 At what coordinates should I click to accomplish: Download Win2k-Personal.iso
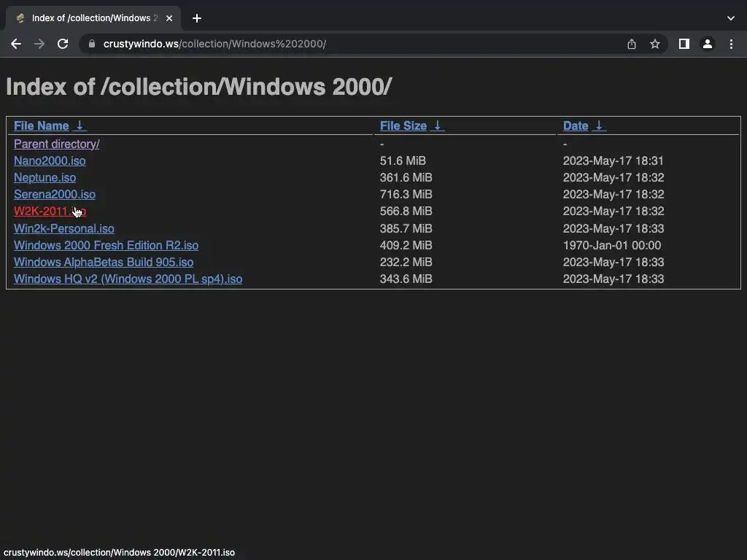point(64,228)
